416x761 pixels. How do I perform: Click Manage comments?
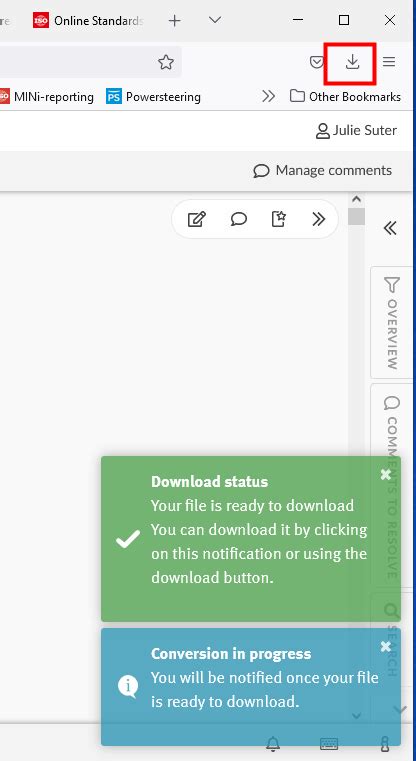(322, 171)
